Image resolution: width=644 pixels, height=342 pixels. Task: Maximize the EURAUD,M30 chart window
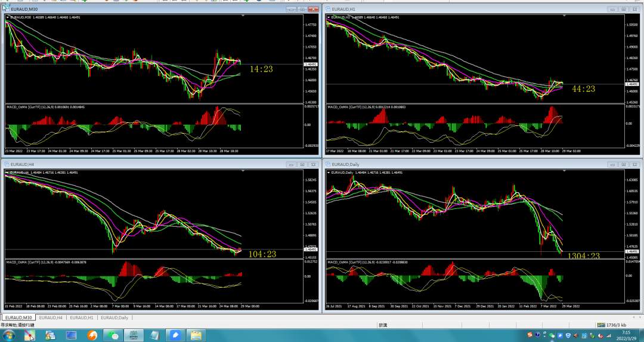302,9
